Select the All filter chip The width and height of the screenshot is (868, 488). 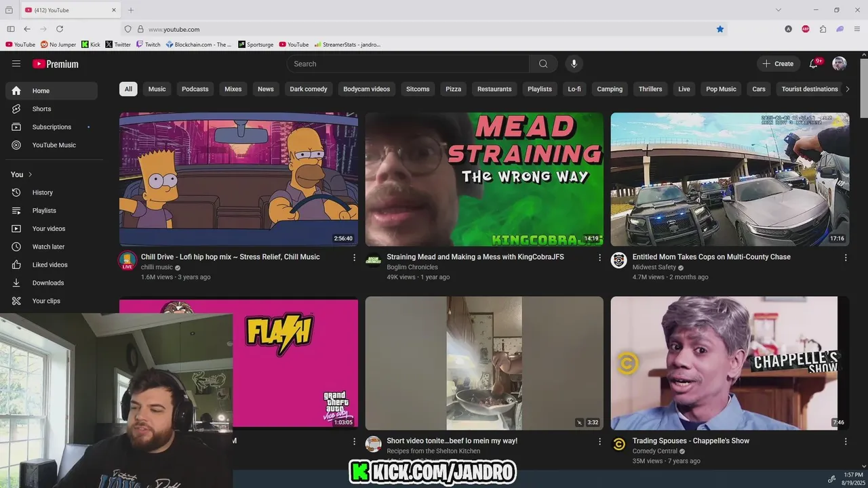[x=128, y=89]
